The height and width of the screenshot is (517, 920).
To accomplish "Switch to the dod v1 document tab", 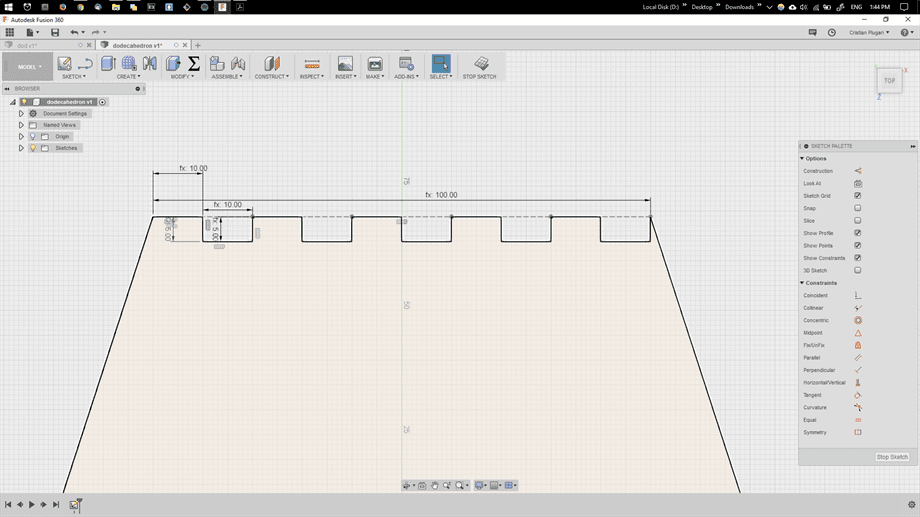I will pyautogui.click(x=27, y=45).
